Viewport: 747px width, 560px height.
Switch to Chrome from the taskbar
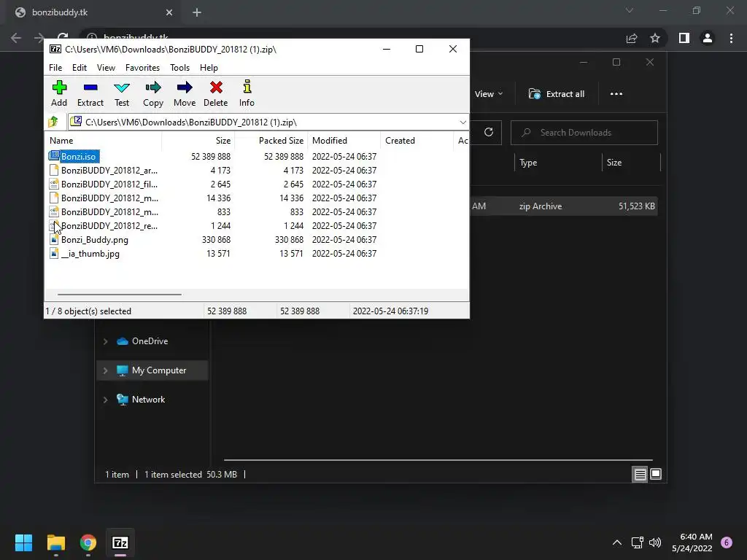(88, 542)
